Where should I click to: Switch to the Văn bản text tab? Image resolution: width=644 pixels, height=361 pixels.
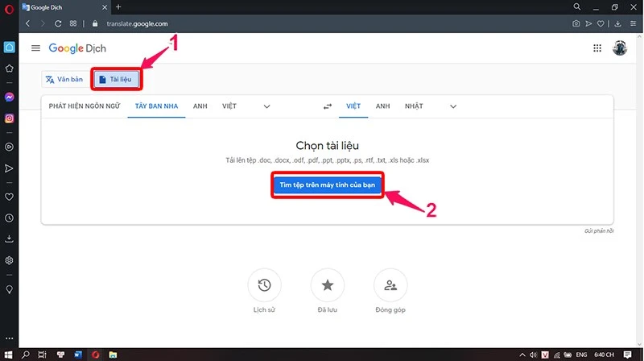tap(64, 79)
